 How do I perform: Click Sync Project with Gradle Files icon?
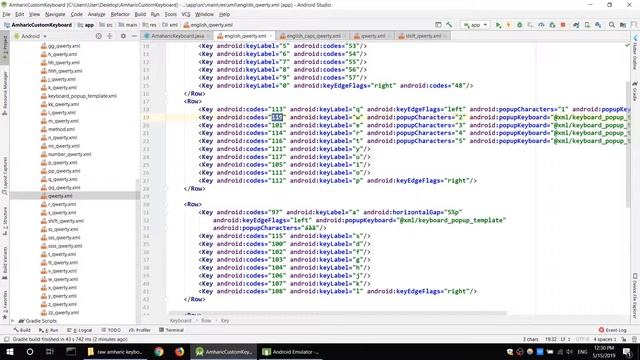576,25
